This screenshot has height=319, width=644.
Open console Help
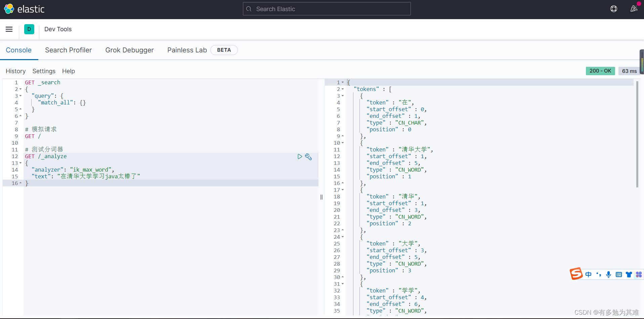[69, 71]
